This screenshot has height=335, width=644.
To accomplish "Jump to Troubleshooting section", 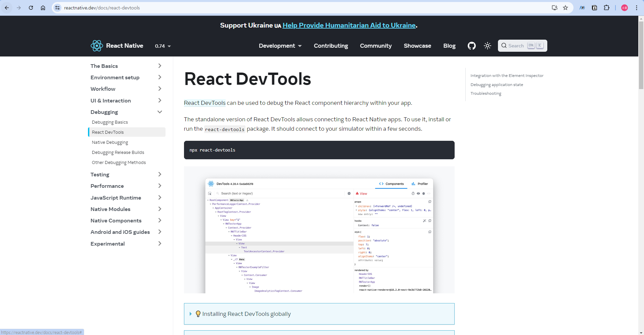I will [x=486, y=93].
